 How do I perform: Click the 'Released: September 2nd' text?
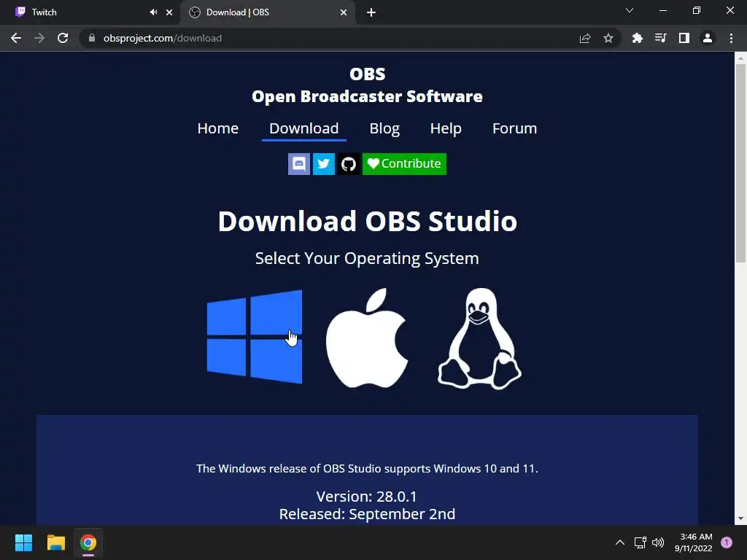[x=367, y=514]
